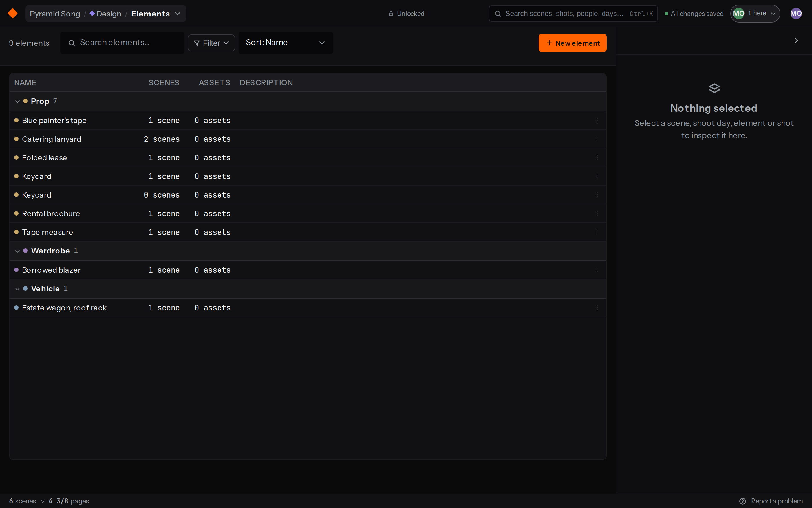Collapse the Vehicle group
Image resolution: width=812 pixels, height=508 pixels.
[x=17, y=289]
